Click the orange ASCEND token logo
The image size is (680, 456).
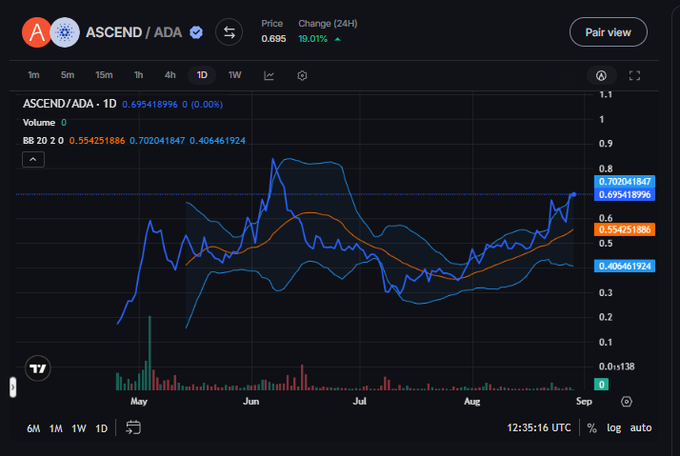pyautogui.click(x=36, y=32)
